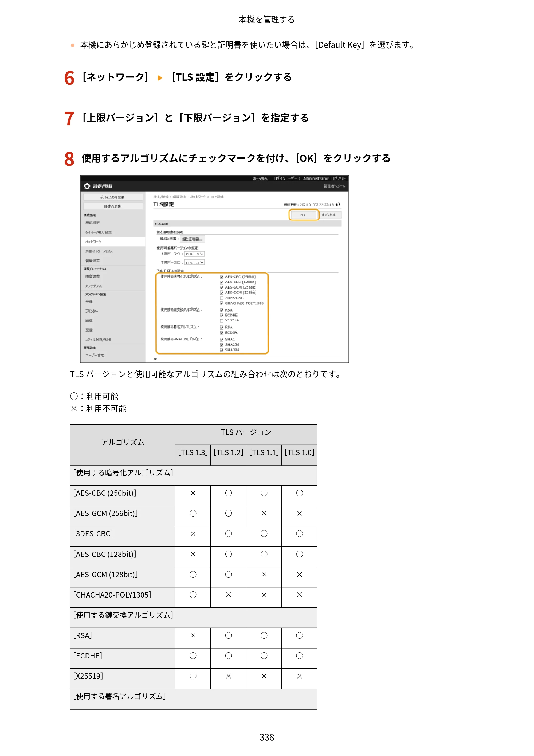Click the [ECDHE] table row label
This screenshot has height=756, width=534.
point(88,656)
